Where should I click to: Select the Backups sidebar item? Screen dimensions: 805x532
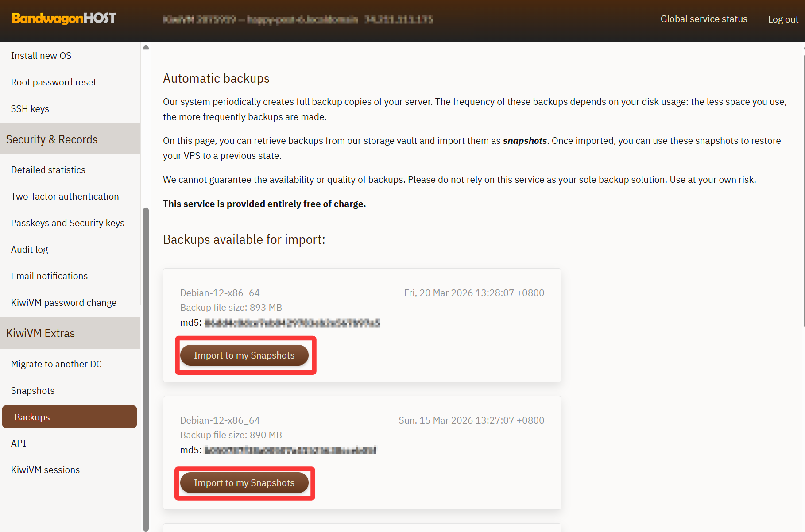(x=70, y=417)
